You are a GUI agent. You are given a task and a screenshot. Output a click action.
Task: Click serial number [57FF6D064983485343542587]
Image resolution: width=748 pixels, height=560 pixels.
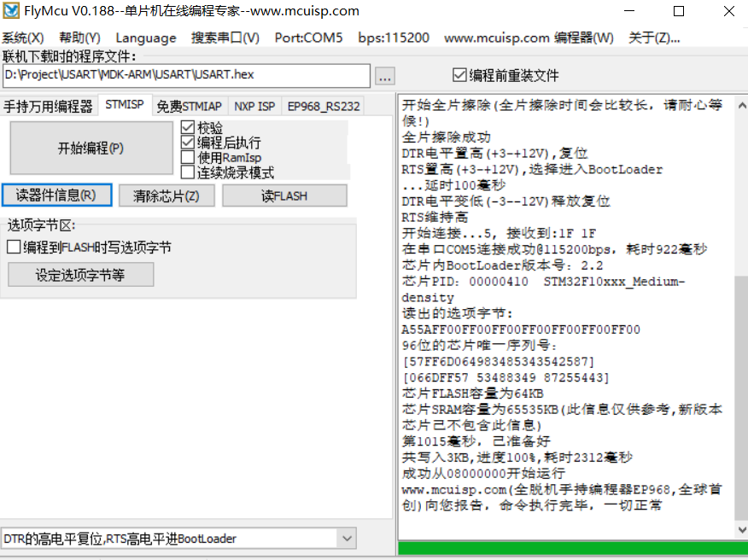coord(499,362)
